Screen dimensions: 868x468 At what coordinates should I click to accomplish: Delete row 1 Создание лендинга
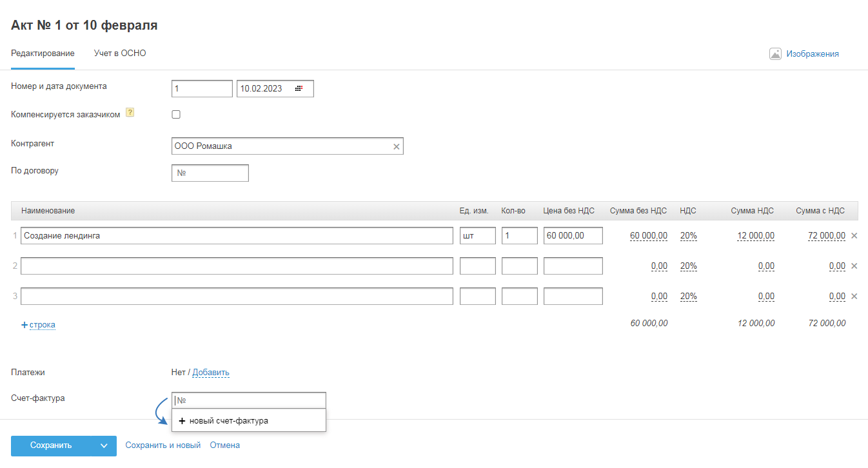coord(854,236)
